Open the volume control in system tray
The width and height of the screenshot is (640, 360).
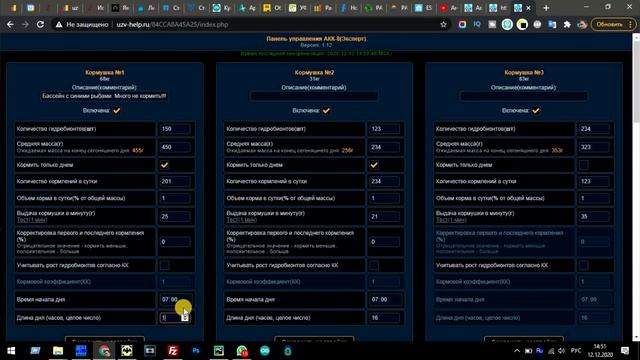coord(561,351)
